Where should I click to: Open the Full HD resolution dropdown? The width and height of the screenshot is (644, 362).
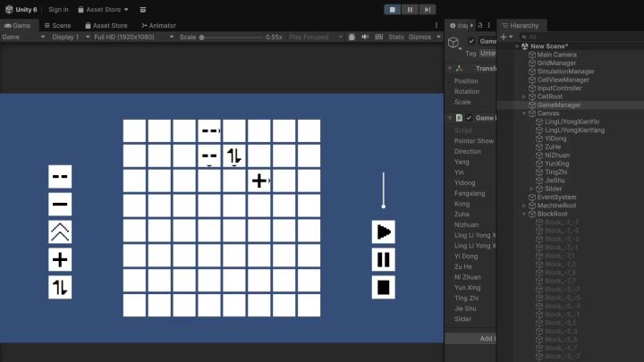pos(133,37)
